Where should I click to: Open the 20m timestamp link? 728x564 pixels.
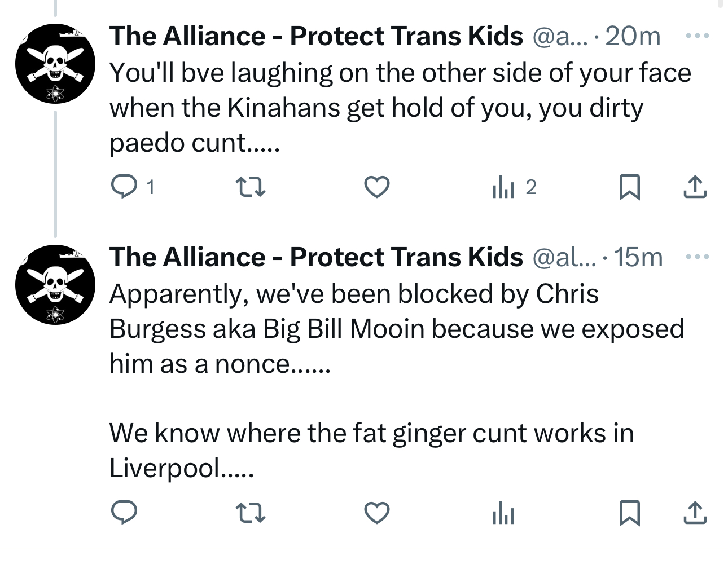tap(633, 36)
